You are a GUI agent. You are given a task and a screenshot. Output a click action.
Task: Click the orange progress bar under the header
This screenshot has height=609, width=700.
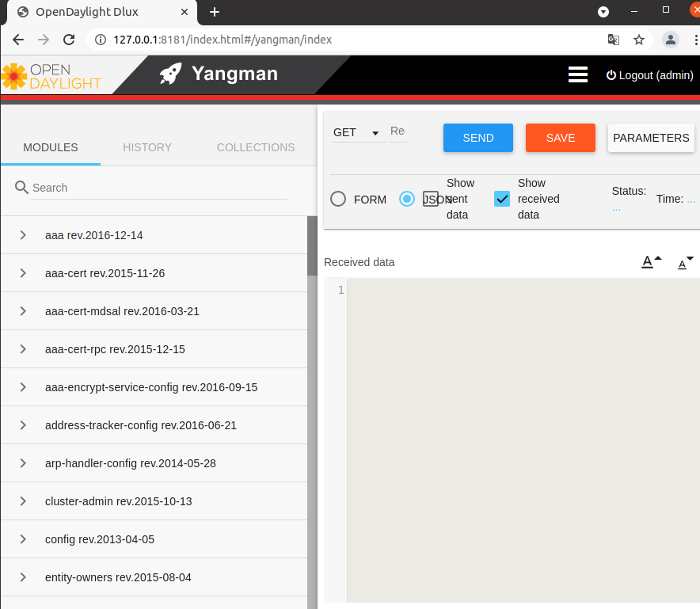coord(350,99)
